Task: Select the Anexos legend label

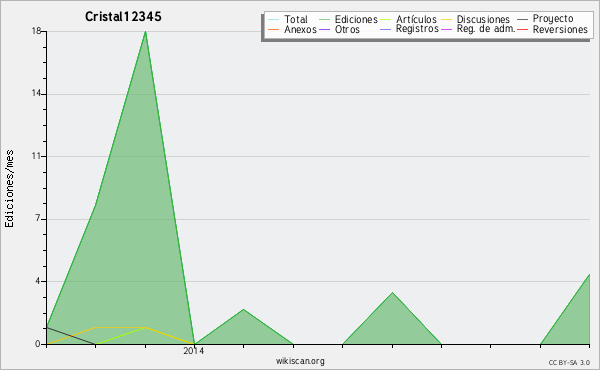Action: (300, 29)
